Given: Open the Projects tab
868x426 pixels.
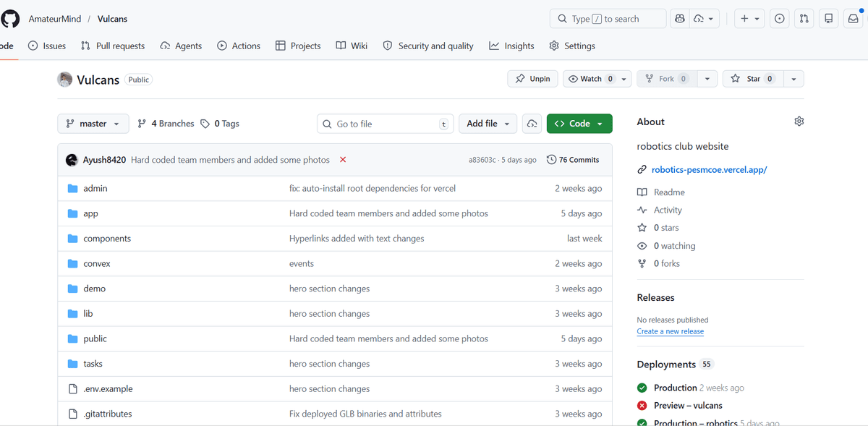Looking at the screenshot, I should click(298, 46).
